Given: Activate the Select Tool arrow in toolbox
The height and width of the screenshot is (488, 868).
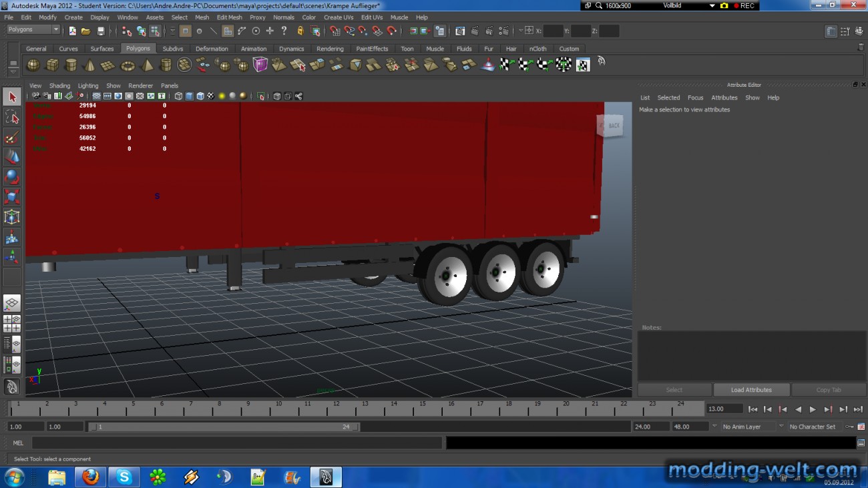Looking at the screenshot, I should pos(12,97).
